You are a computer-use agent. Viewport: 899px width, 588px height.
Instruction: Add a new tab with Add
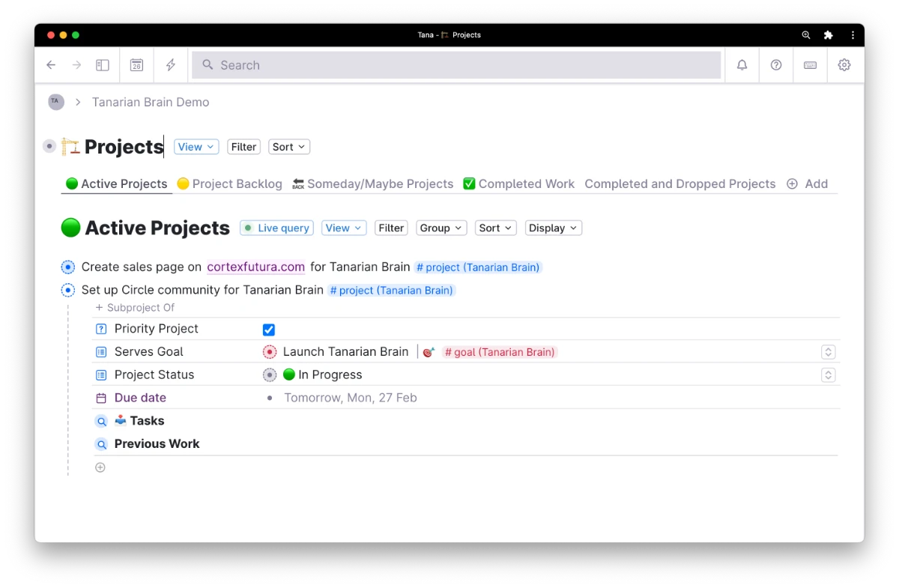pyautogui.click(x=807, y=184)
